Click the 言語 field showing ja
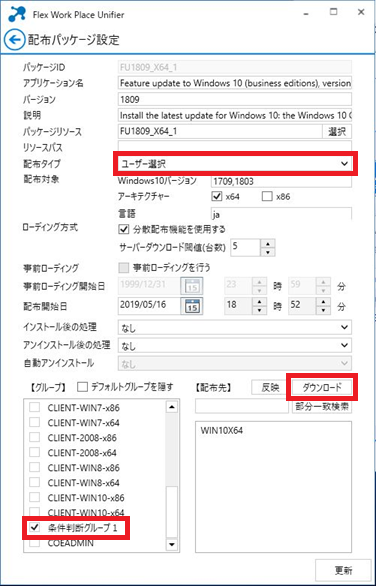 (281, 214)
